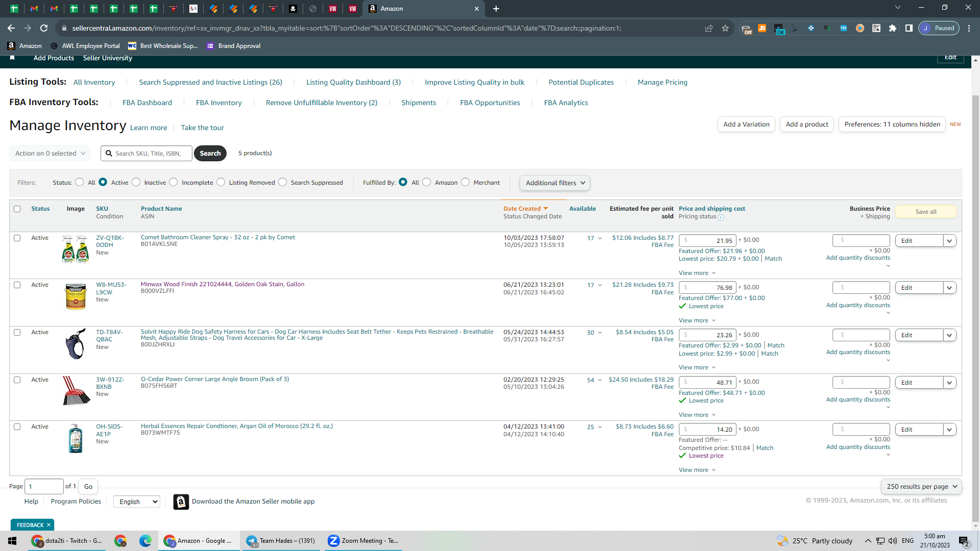Open the Chrome profile Paused button
The image size is (980, 551).
click(x=939, y=28)
